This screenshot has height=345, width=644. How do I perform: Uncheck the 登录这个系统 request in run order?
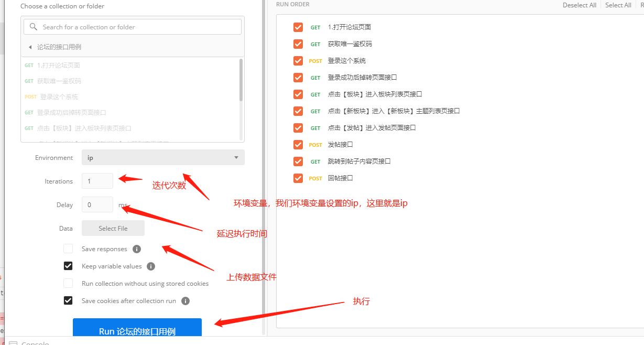[298, 61]
